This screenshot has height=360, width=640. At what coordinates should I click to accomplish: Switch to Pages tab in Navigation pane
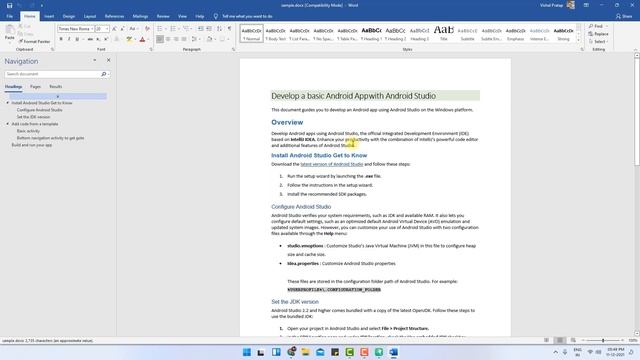pos(35,87)
